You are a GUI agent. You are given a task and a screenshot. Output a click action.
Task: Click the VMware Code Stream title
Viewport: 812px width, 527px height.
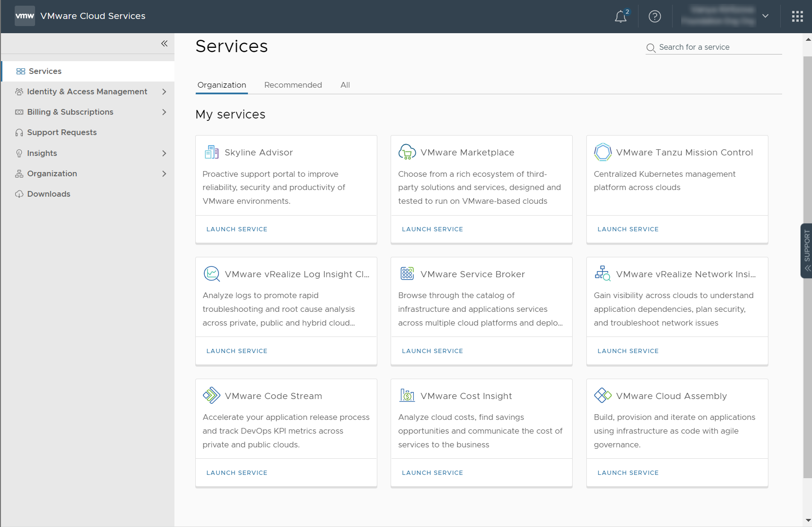point(274,396)
